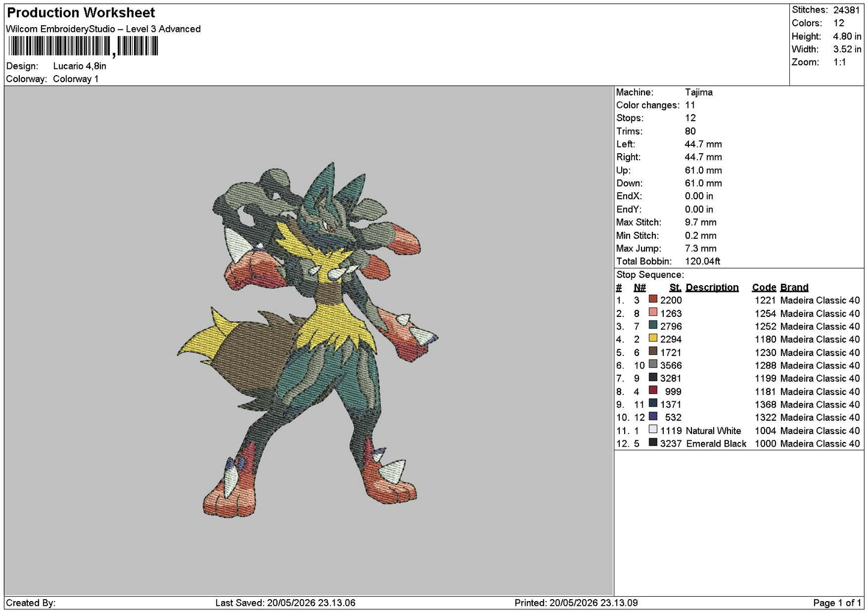Click the 'Code' column header
The height and width of the screenshot is (613, 868).
point(763,287)
